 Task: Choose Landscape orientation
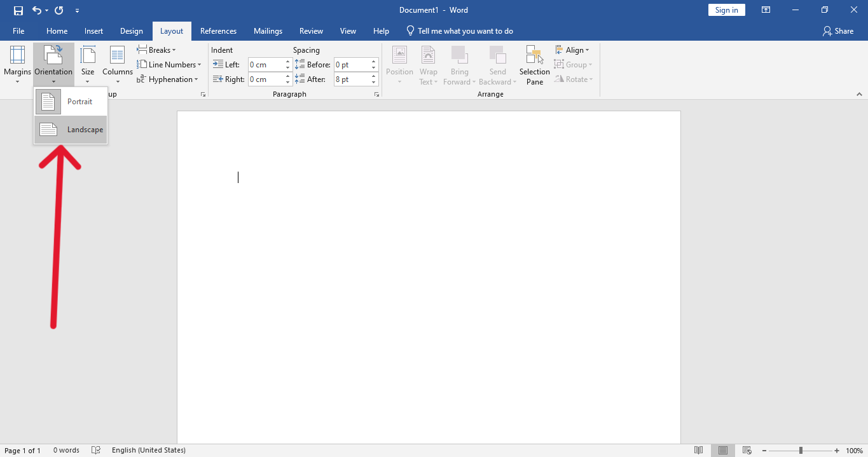tap(71, 130)
